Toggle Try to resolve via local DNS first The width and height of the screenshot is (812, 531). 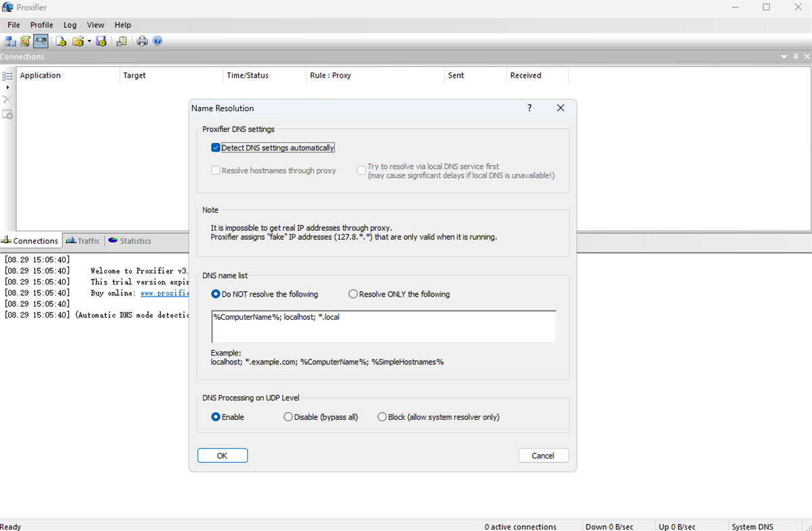tap(361, 171)
